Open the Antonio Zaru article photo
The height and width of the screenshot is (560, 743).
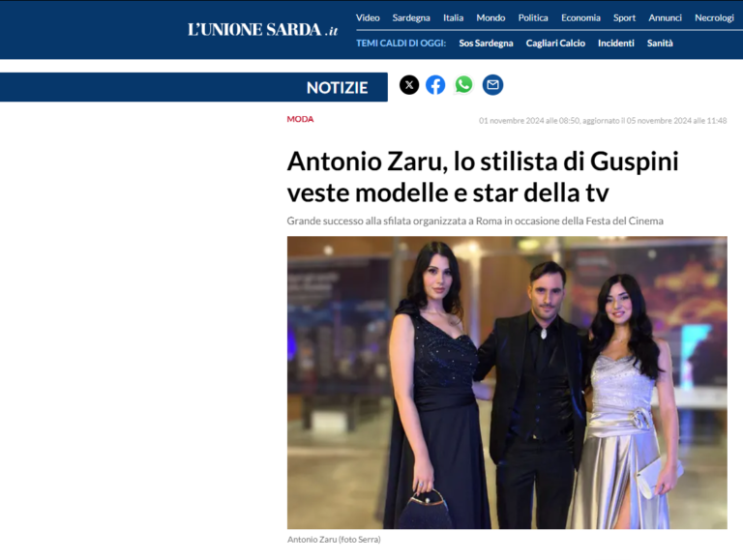(x=507, y=382)
